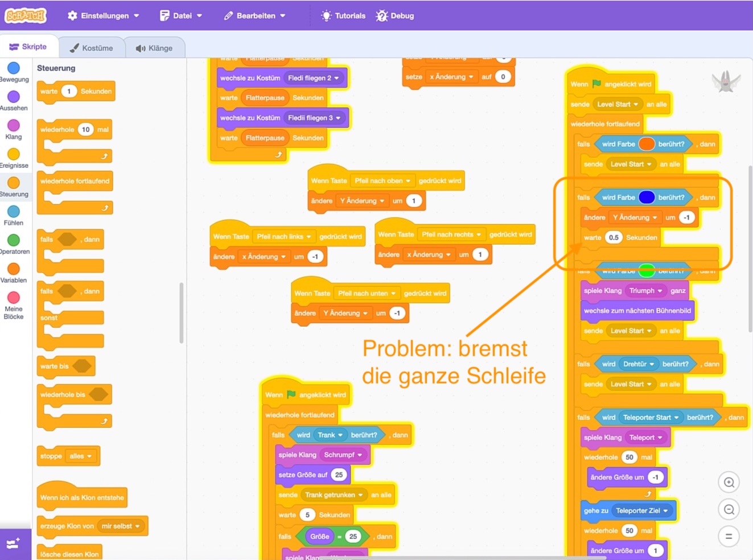
Task: Zoom in on the script workspace
Action: [729, 483]
